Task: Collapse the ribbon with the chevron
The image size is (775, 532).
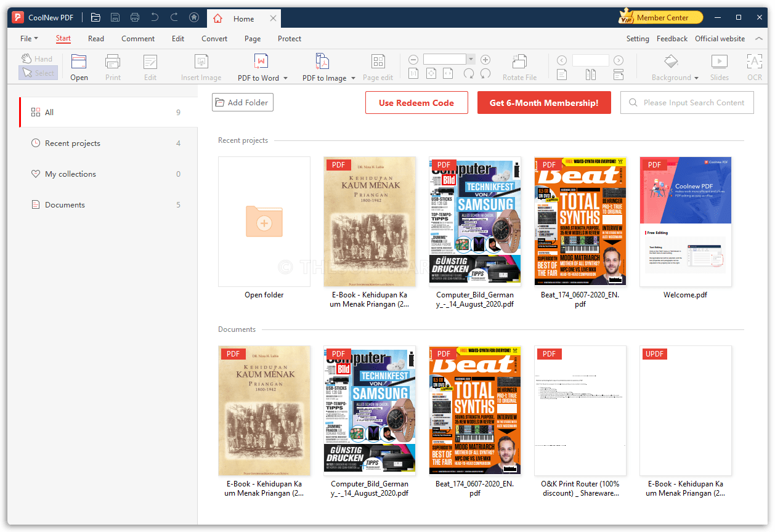Action: [758, 39]
